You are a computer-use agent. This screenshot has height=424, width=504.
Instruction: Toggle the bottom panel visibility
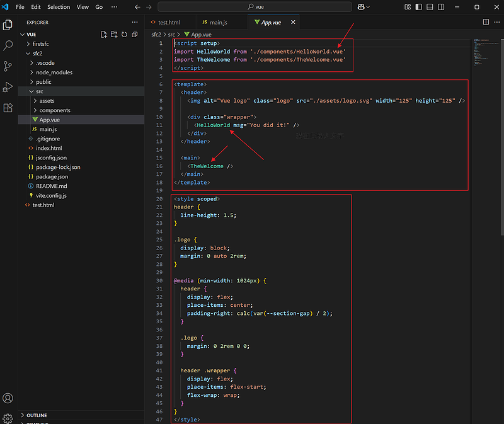[429, 7]
